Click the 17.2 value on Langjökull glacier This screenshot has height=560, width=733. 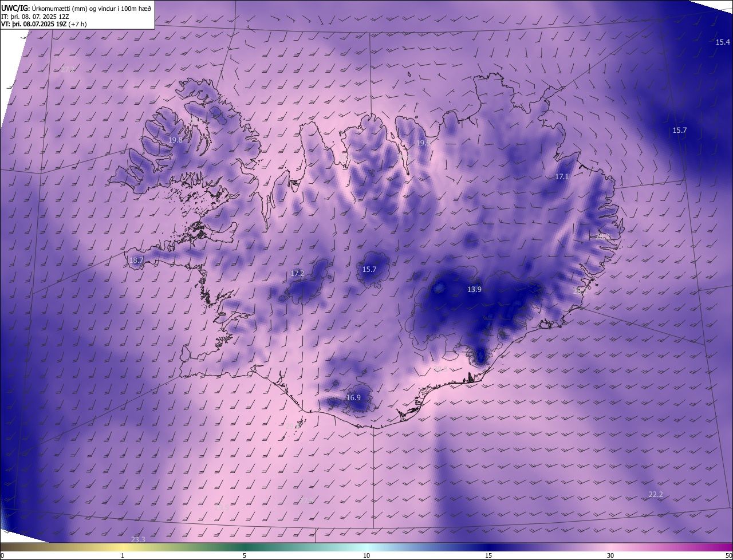(297, 274)
